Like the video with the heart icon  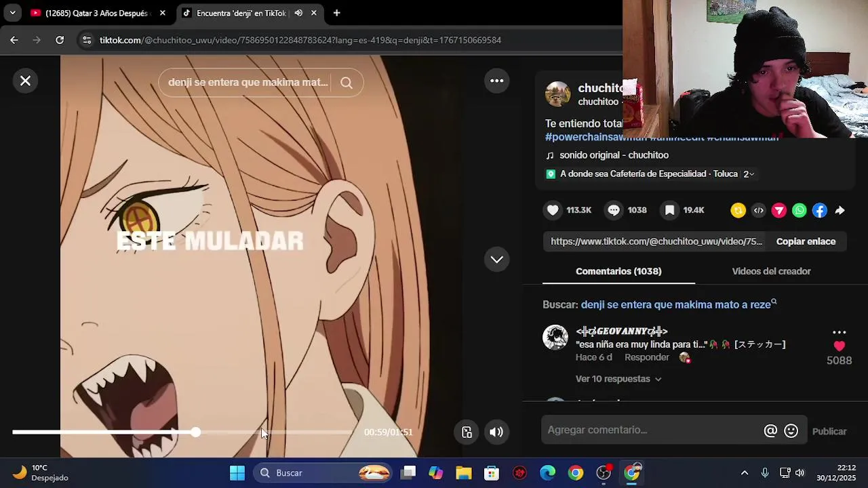[553, 210]
